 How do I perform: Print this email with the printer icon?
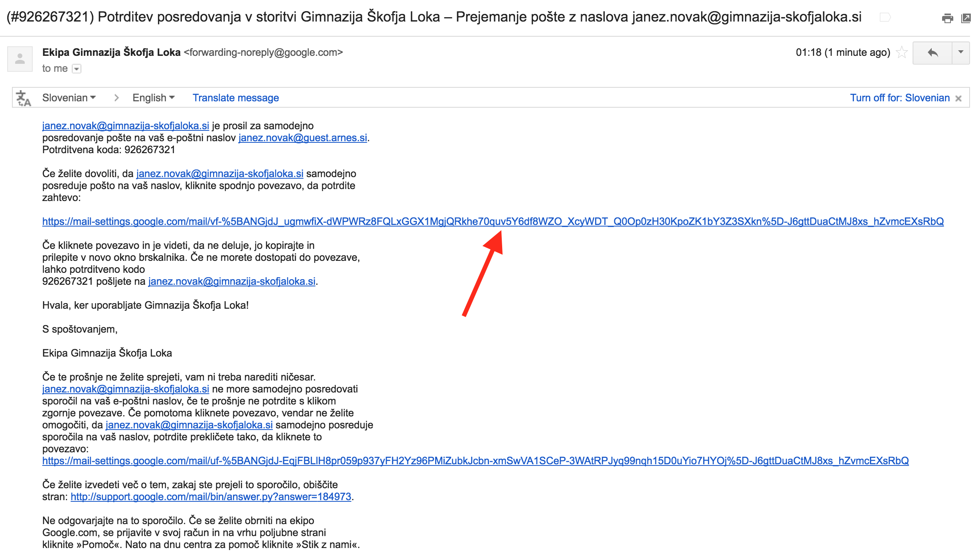[x=947, y=18]
